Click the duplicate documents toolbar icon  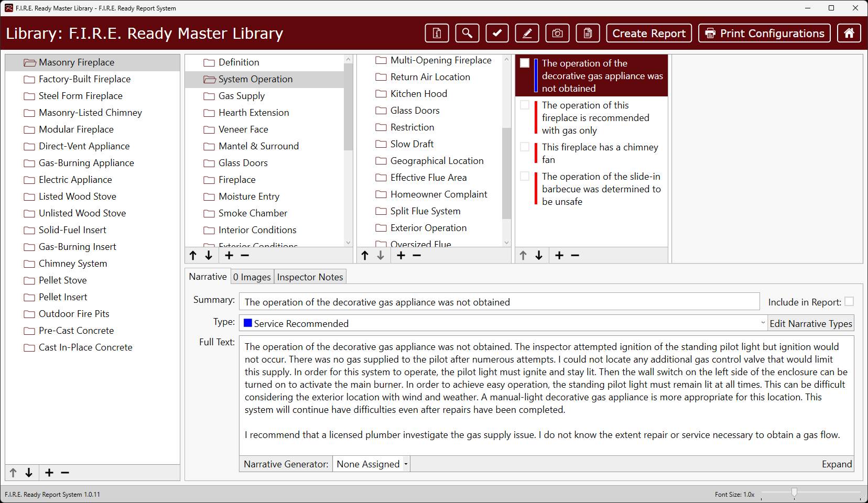coord(587,32)
